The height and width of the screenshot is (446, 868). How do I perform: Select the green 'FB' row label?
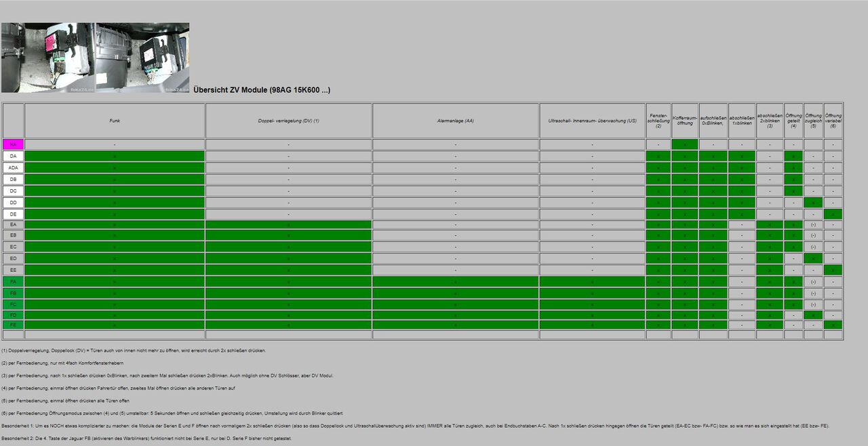click(x=14, y=293)
